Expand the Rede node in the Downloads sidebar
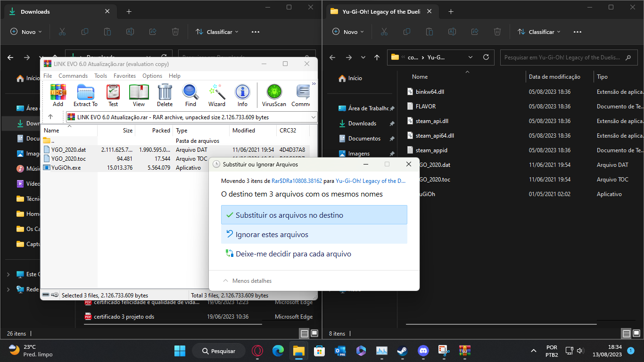644x362 pixels. click(8, 289)
